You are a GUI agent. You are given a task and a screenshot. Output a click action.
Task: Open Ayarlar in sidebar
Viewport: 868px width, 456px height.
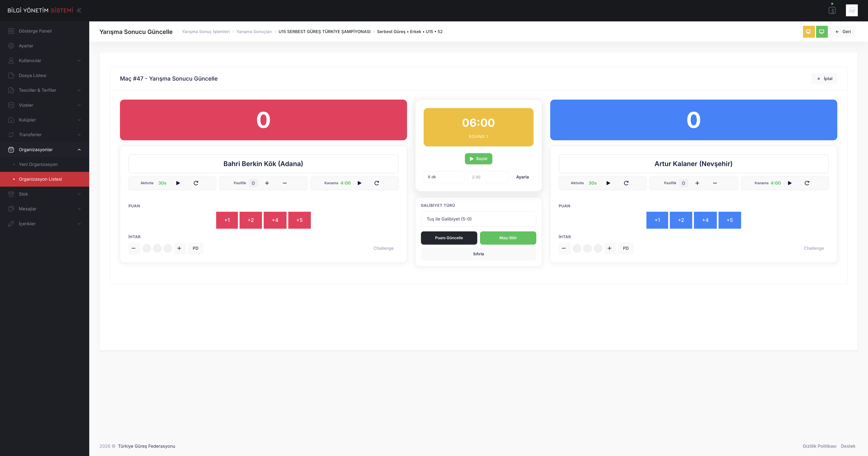44,46
